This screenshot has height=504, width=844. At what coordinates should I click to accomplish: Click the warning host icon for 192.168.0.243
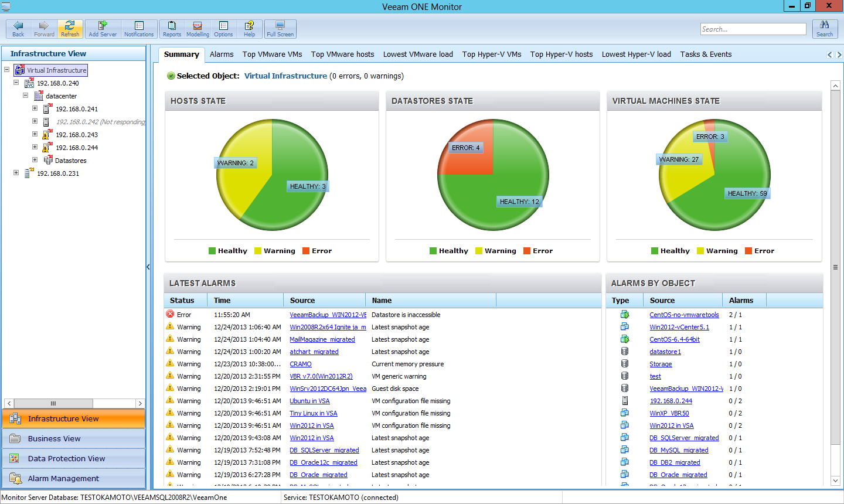(47, 134)
